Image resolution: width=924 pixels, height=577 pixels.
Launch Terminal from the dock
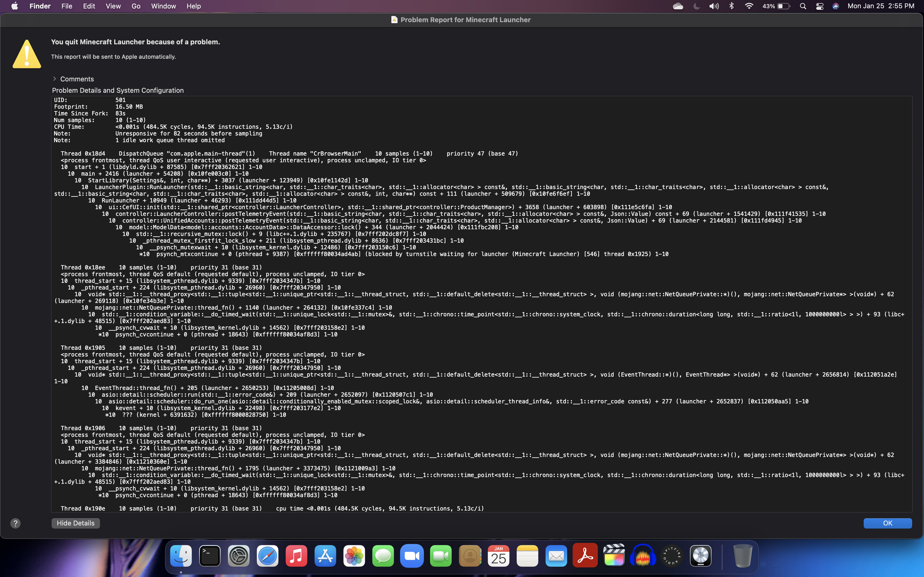tap(210, 556)
